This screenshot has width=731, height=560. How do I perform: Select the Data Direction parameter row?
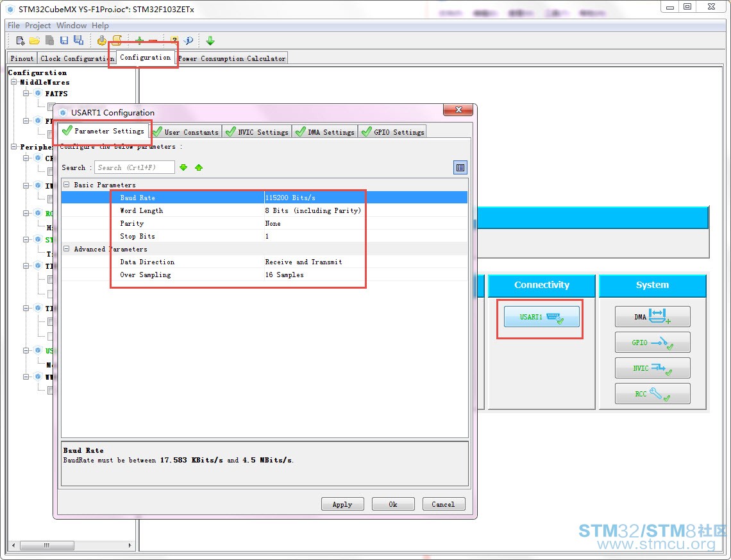[x=264, y=262]
